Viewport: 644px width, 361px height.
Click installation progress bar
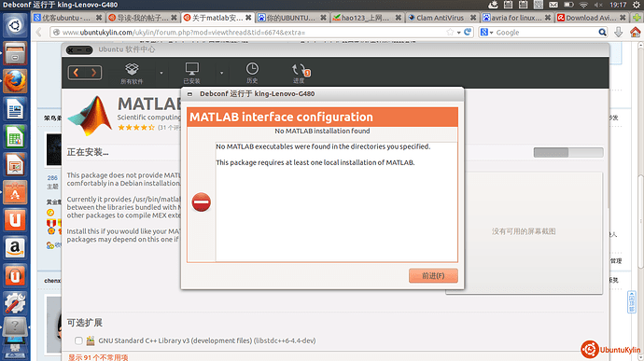pyautogui.click(x=568, y=152)
